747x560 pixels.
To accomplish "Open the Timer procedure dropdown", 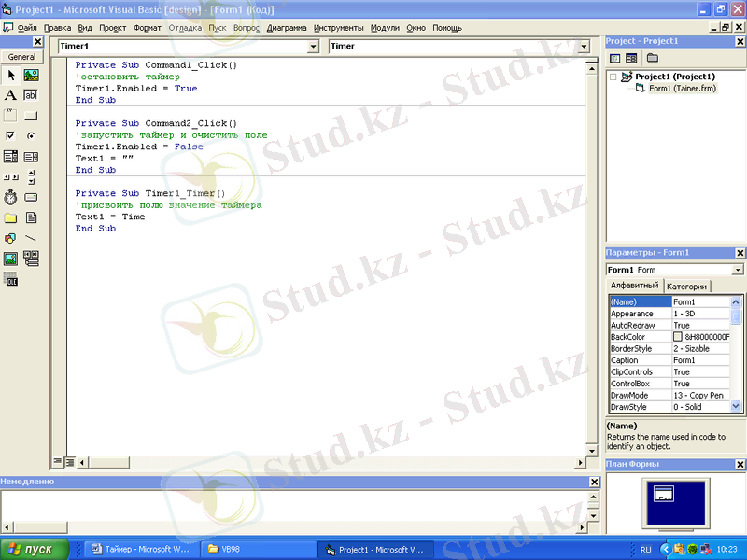I will (x=584, y=47).
